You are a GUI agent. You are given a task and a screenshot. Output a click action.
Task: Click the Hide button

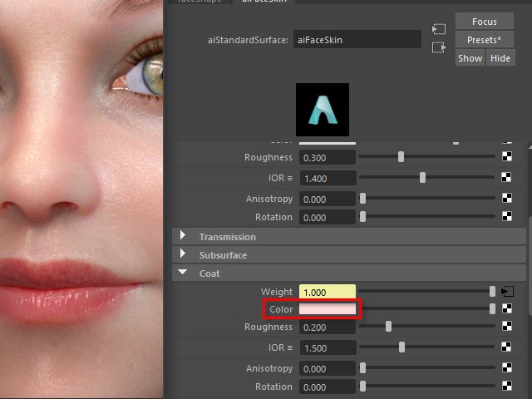coord(500,58)
